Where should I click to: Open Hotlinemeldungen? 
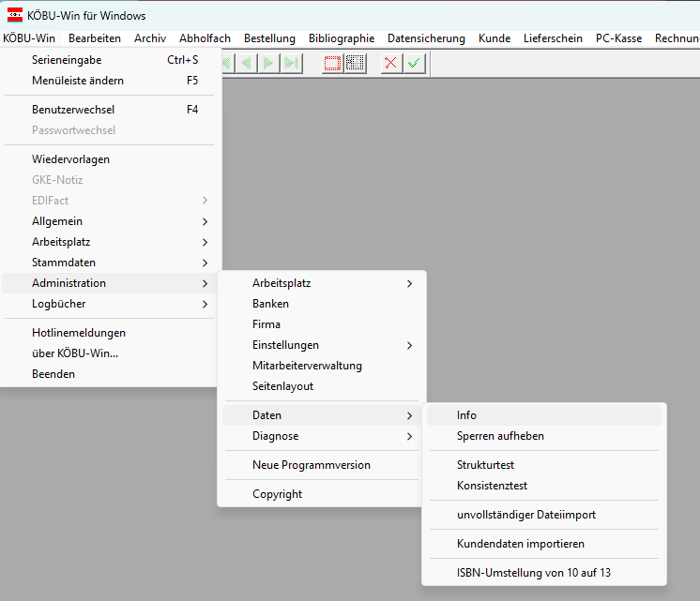(x=110, y=333)
